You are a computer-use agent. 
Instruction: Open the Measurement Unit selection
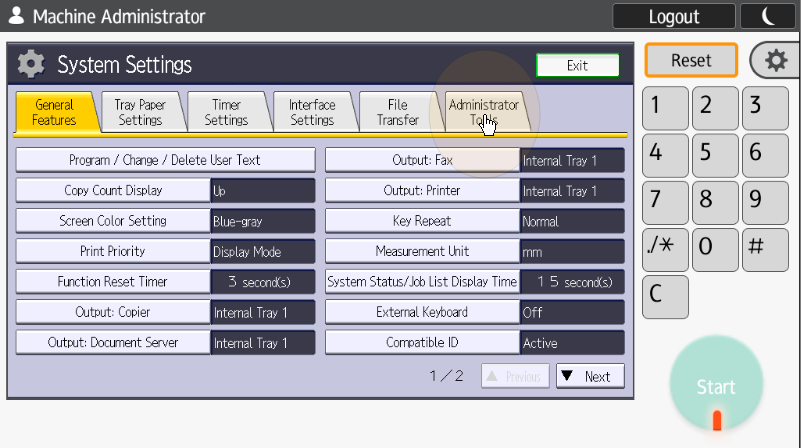click(422, 251)
